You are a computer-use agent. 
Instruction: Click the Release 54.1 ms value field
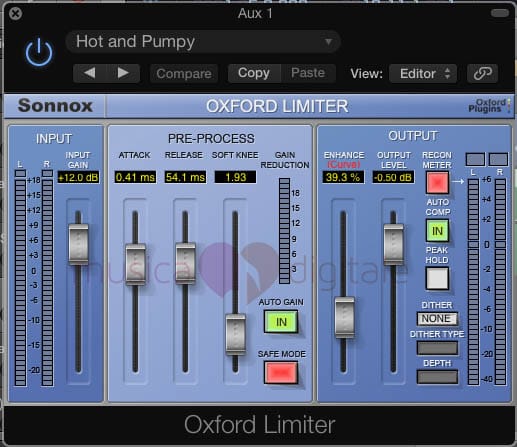(x=185, y=177)
